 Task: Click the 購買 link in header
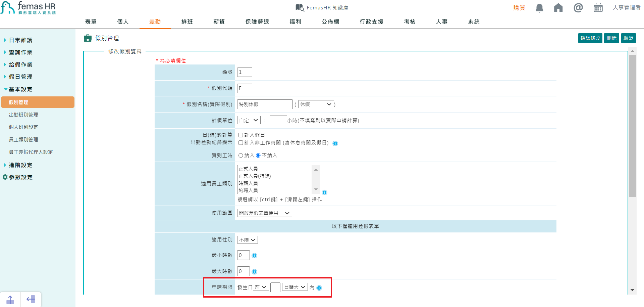(519, 8)
